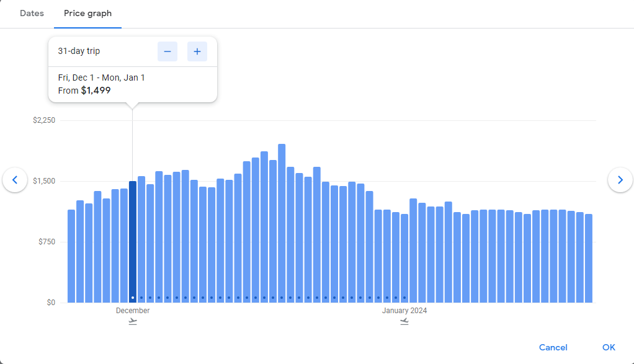
Task: Pick the first bar at the graph's left edge
Action: pyautogui.click(x=71, y=255)
